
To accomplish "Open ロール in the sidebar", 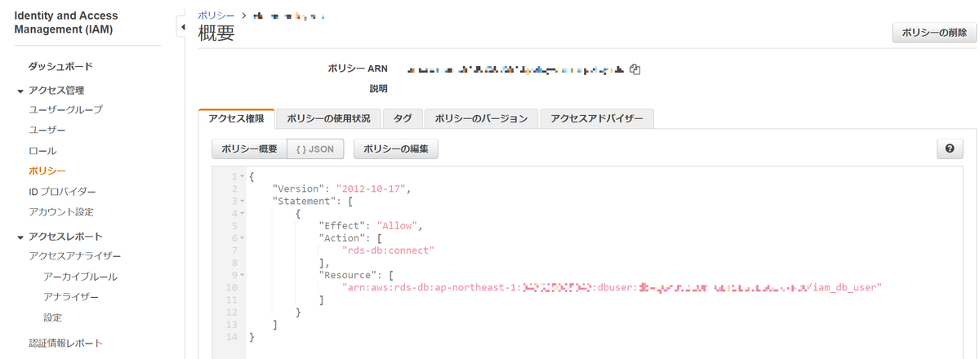I will 42,151.
